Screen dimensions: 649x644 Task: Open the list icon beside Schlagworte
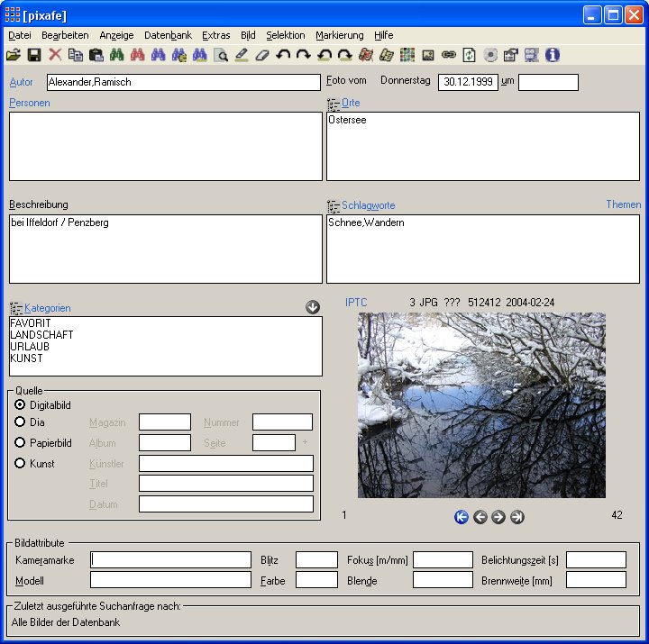click(x=334, y=206)
